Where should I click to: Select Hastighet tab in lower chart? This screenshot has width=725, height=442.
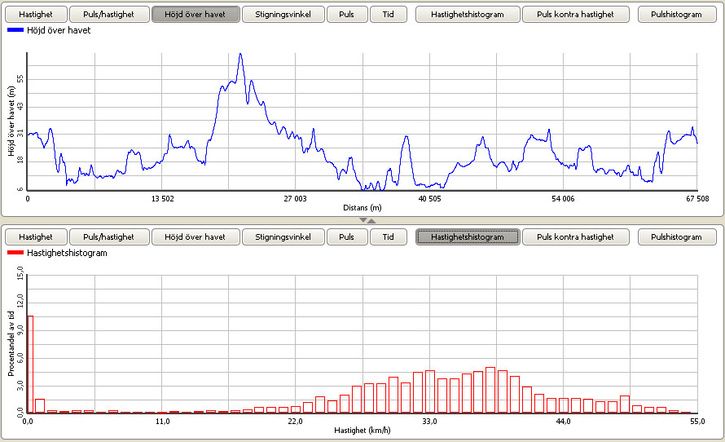point(36,237)
